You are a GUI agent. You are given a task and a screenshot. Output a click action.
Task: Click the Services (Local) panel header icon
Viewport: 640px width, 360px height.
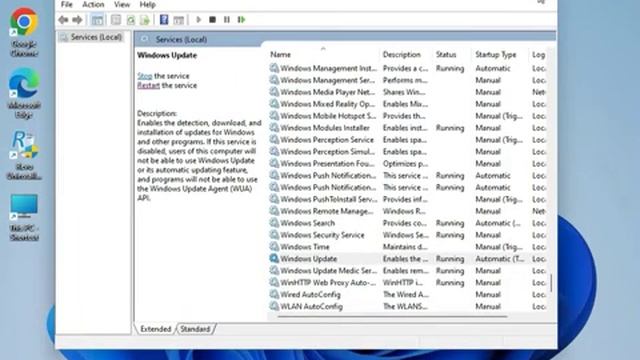(144, 39)
